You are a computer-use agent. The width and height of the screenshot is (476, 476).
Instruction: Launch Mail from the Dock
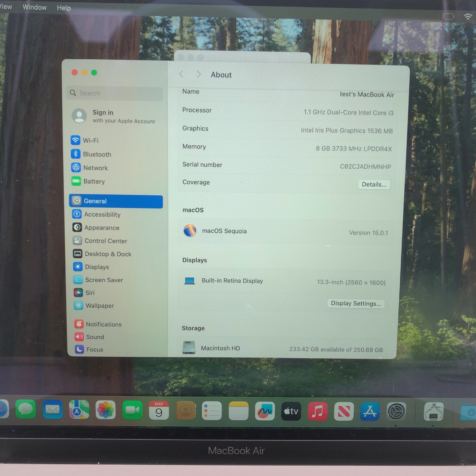[52, 410]
